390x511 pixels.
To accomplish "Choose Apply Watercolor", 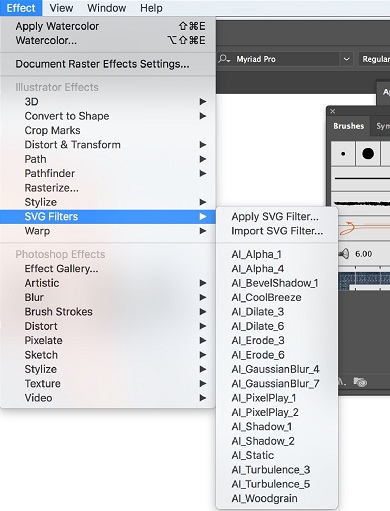I will pyautogui.click(x=108, y=26).
